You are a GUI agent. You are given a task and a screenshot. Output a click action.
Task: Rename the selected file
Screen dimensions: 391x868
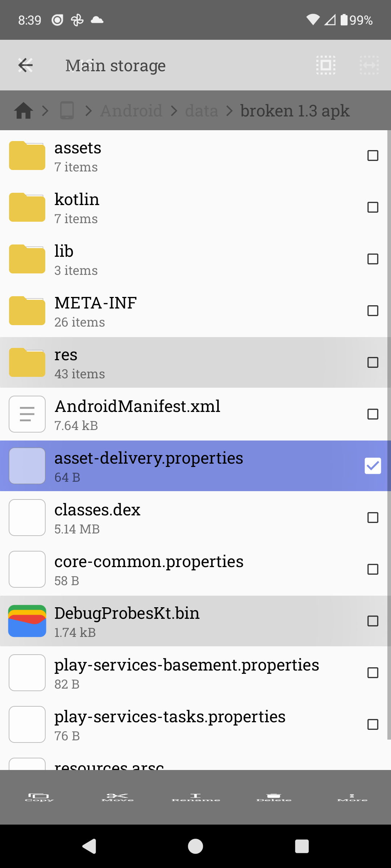click(196, 797)
